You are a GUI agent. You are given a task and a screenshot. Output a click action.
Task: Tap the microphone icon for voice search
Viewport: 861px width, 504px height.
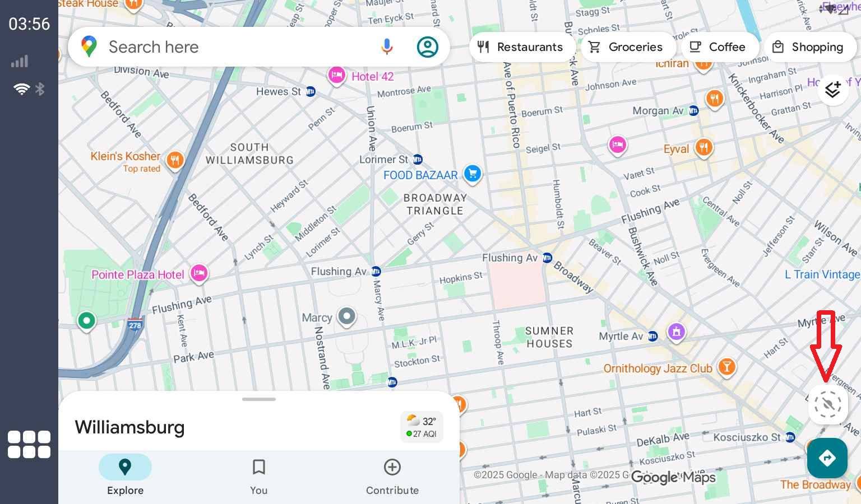(387, 46)
